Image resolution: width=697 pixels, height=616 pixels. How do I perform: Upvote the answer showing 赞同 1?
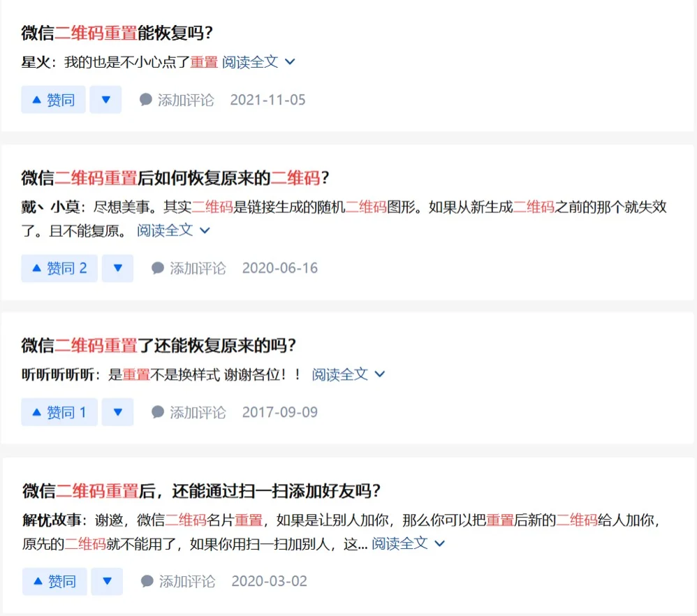[59, 412]
